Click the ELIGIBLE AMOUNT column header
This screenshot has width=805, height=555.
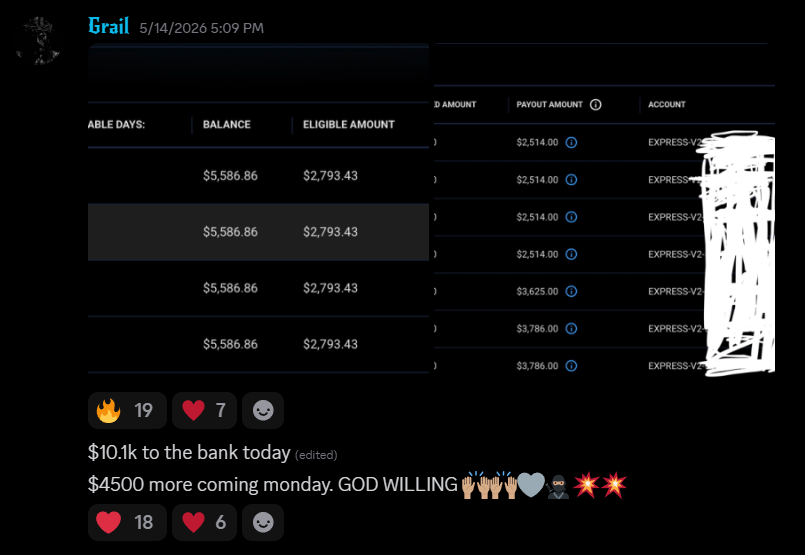pos(349,125)
